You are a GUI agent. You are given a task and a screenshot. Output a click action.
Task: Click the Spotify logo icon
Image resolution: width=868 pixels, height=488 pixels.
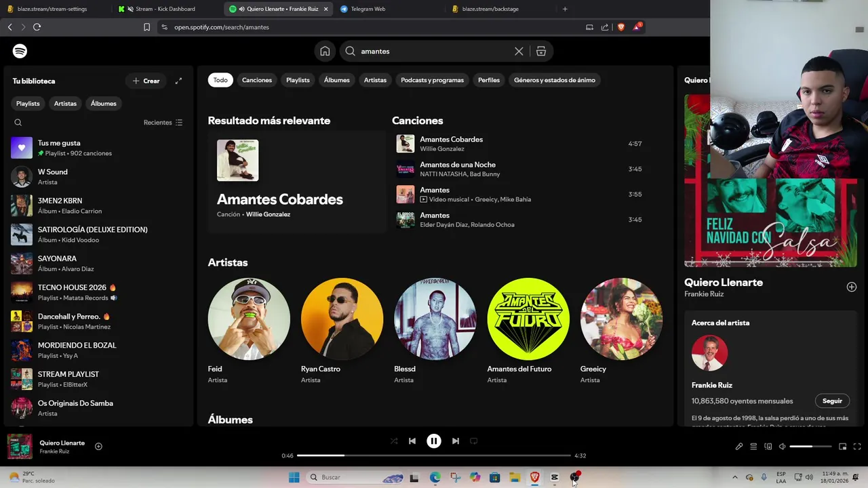click(x=20, y=51)
